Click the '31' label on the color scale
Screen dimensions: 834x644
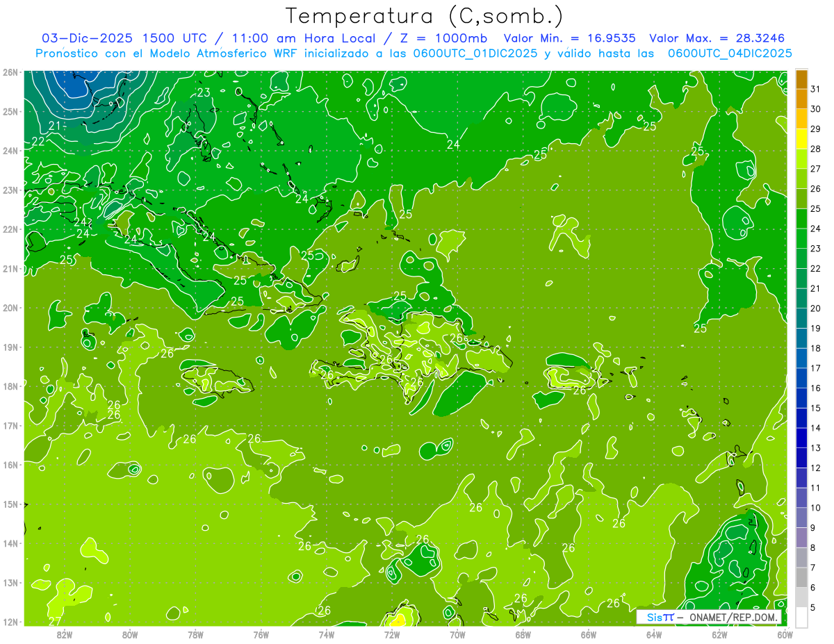(816, 89)
